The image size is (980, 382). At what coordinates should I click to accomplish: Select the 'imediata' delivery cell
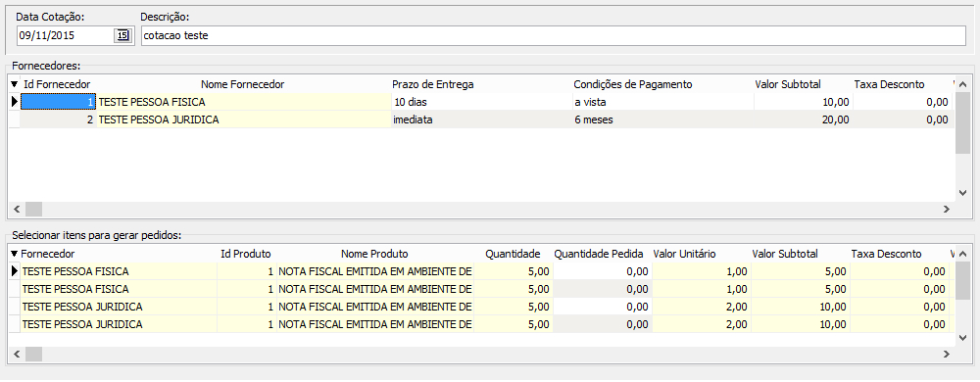coord(481,119)
